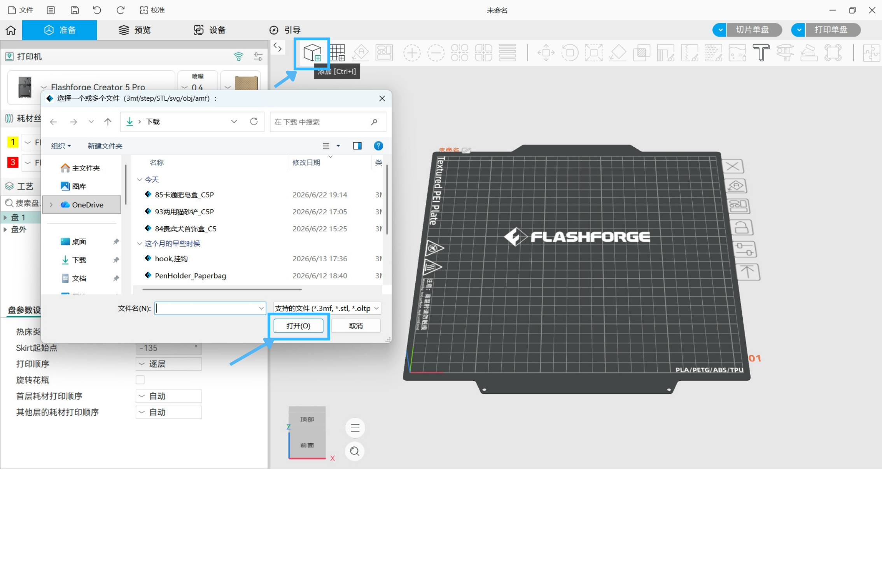Image resolution: width=882 pixels, height=588 pixels.
Task: Open the puzzle-piece assembly view icon
Action: click(x=871, y=53)
